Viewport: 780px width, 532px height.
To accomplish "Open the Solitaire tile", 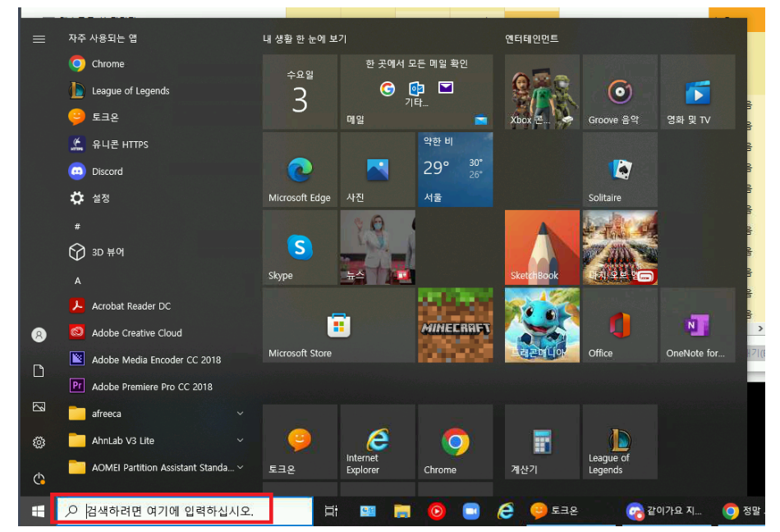I will [x=620, y=170].
